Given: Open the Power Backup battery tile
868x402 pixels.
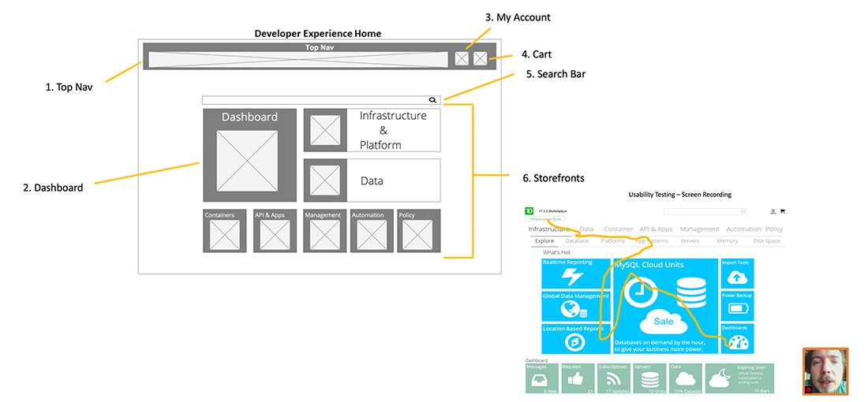Looking at the screenshot, I should [737, 305].
